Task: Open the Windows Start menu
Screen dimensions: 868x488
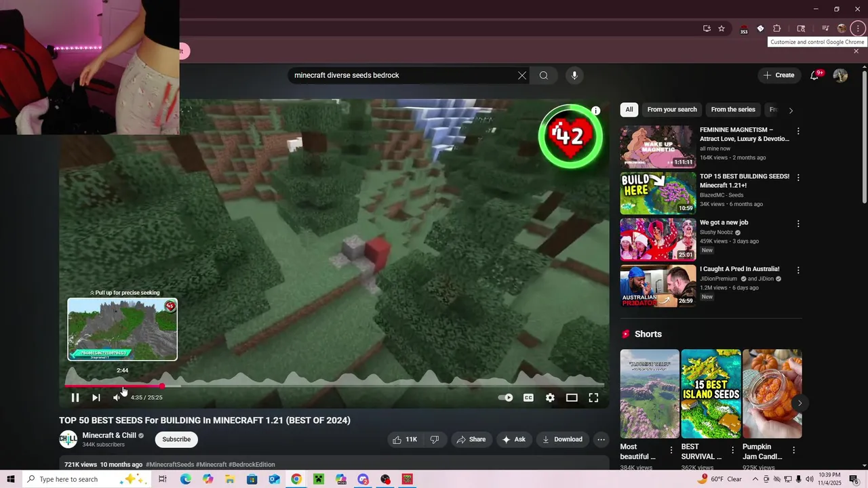Action: click(x=11, y=479)
